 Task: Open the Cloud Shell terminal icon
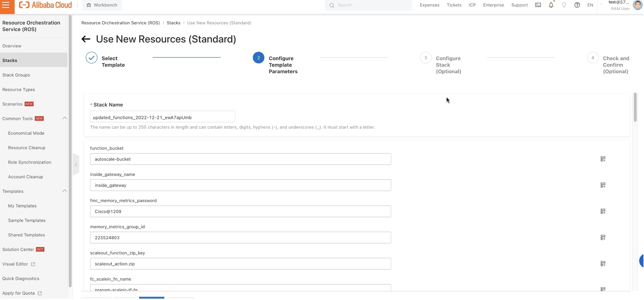(538, 5)
